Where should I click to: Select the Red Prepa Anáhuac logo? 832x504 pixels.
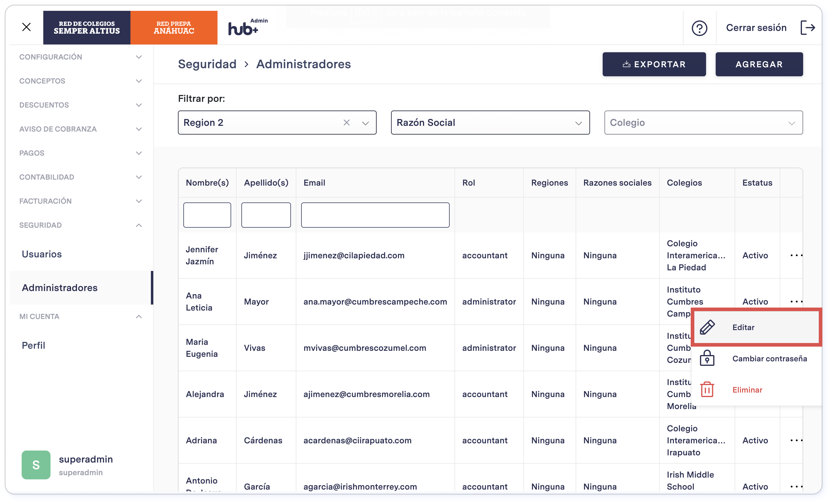[x=174, y=28]
